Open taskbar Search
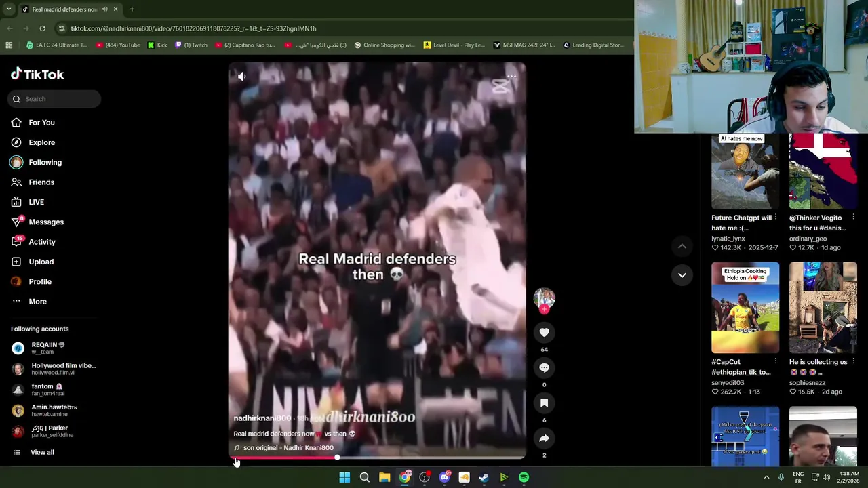868x488 pixels. (x=364, y=478)
